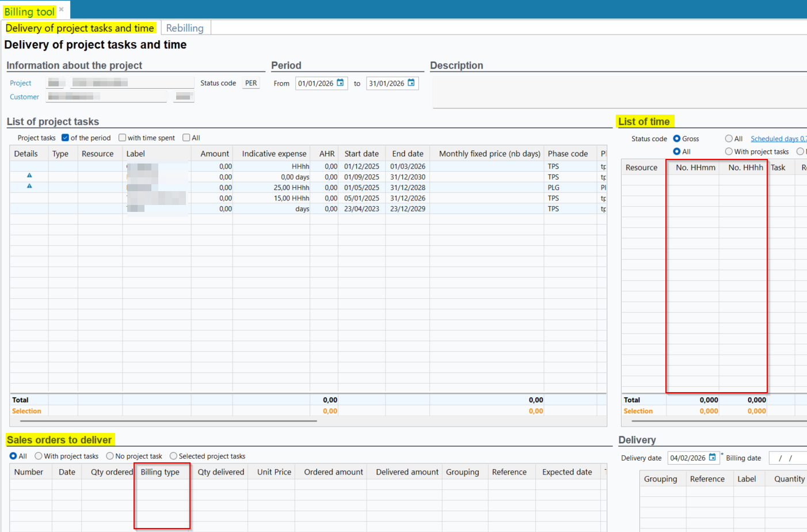Open the From date calendar picker
Screen dimensions: 807x532
pyautogui.click(x=340, y=83)
